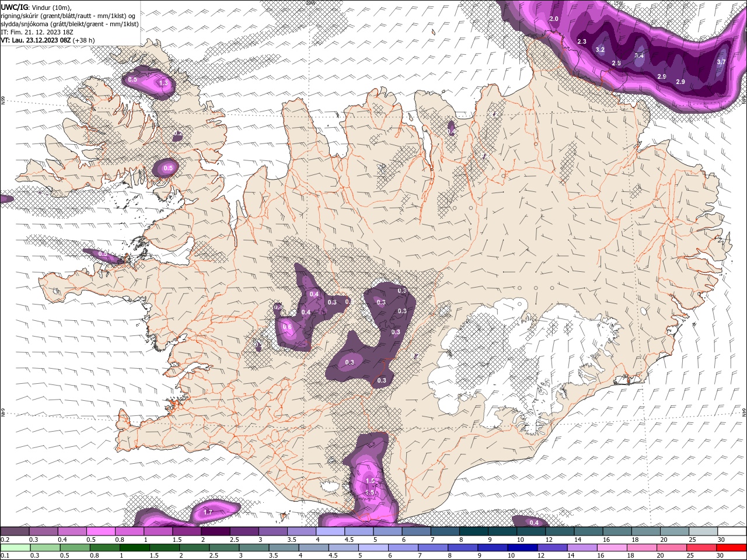Click the 0.2 swatch in the top legend row
Viewport: 747px width, 560px height.
15,531
